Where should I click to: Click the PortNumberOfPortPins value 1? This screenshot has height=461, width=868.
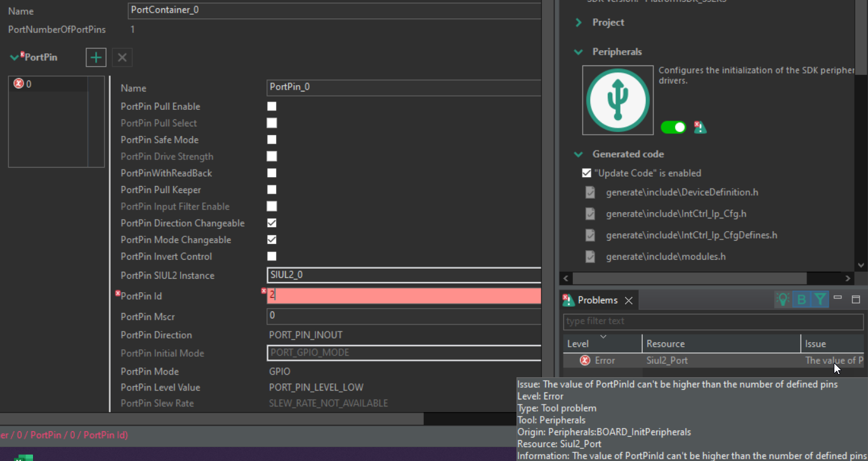tap(133, 30)
